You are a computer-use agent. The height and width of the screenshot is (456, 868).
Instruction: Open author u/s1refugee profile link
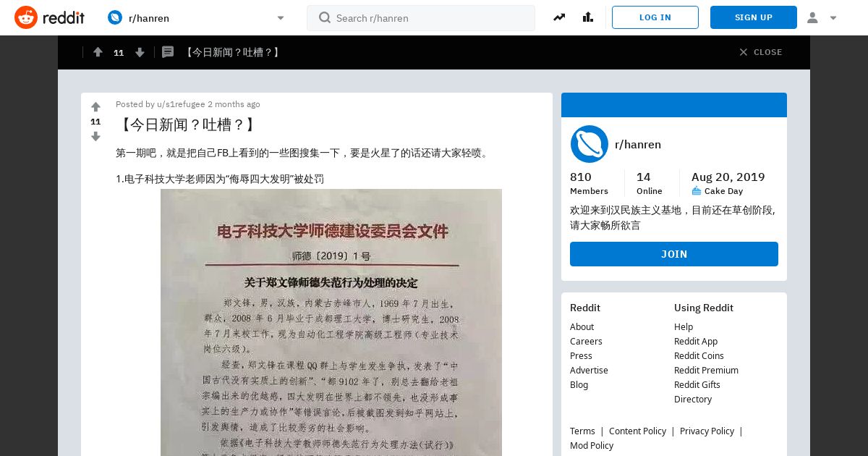[x=181, y=104]
